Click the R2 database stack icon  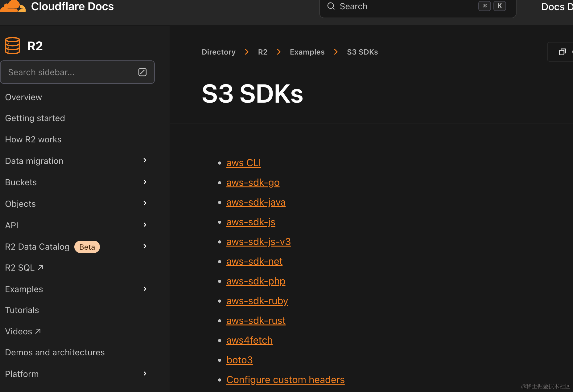13,46
